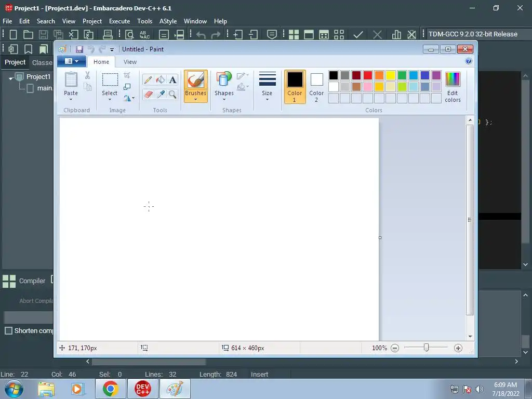Viewport: 532px width, 399px height.
Task: Pick the green color swatch
Action: click(402, 75)
